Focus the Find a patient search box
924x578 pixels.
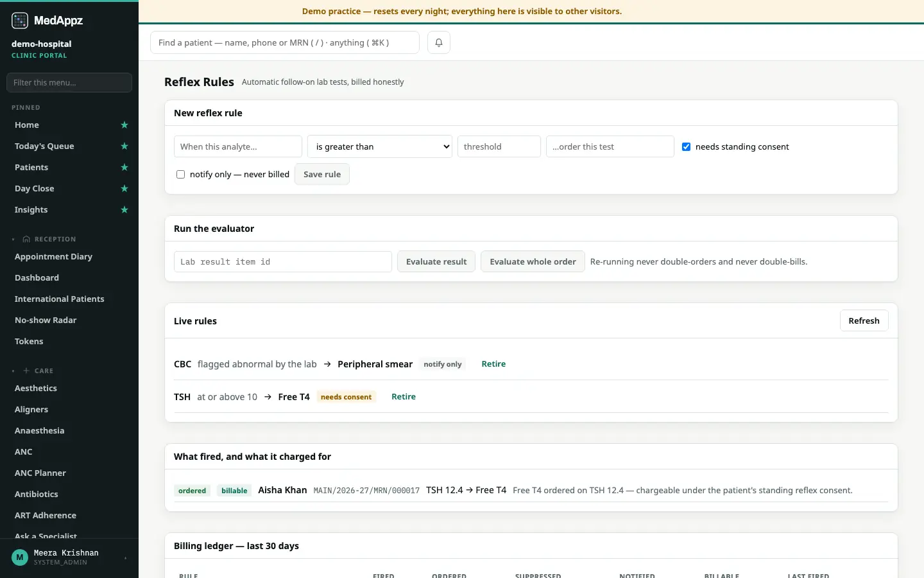point(285,42)
